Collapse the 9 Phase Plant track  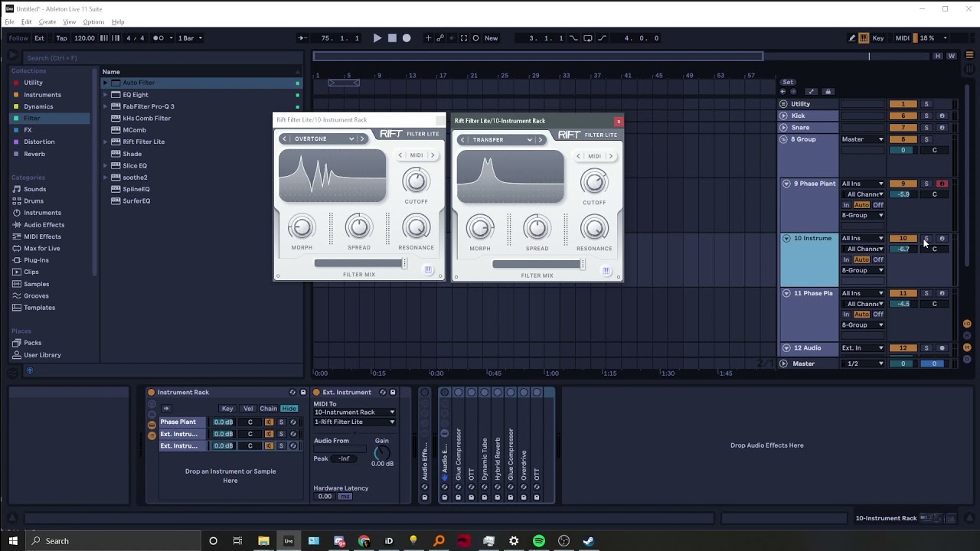click(x=786, y=184)
